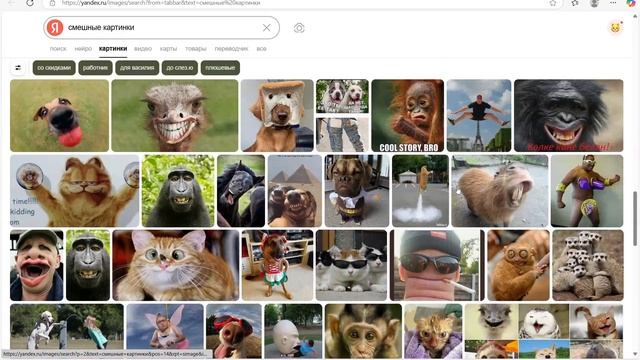Open the dog in swimsuit thumbnail
The width and height of the screenshot is (640, 360).
pos(278,265)
